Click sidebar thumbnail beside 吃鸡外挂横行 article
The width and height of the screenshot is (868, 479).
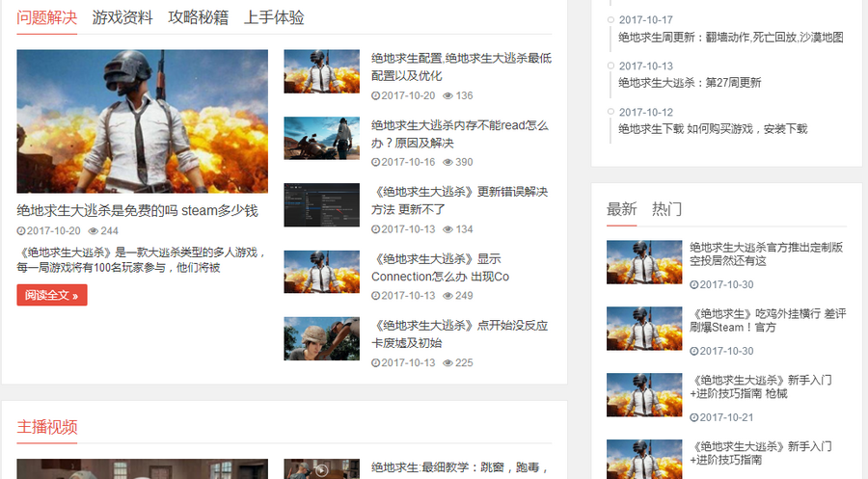(644, 329)
